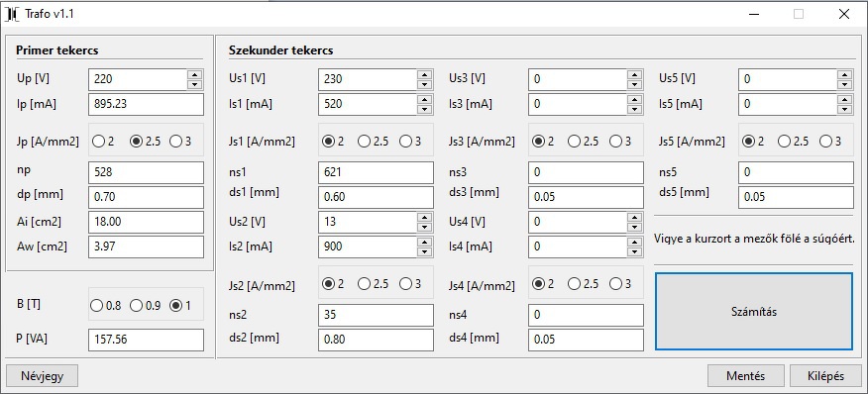Image resolution: width=868 pixels, height=394 pixels.
Task: Click the ns1 field showing 621
Action: pyautogui.click(x=376, y=172)
